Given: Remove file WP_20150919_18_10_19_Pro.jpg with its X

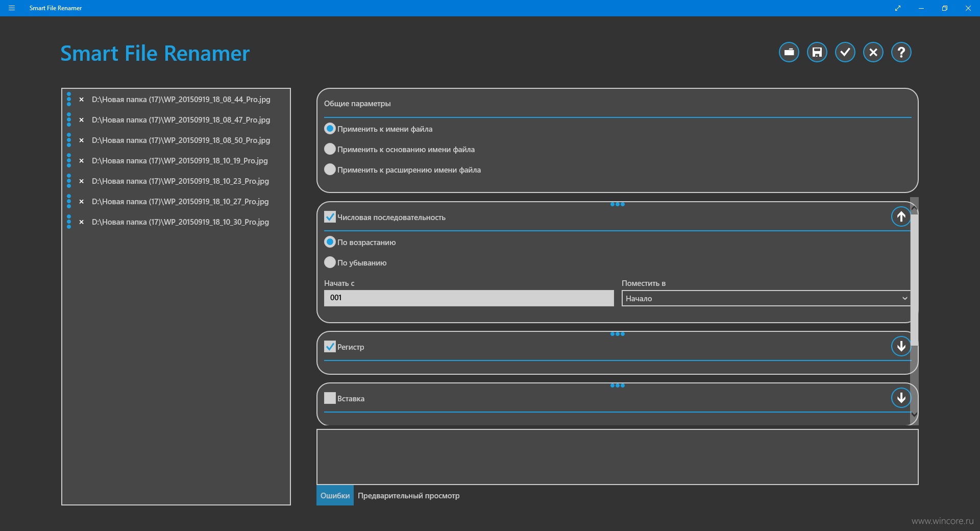Looking at the screenshot, I should pyautogui.click(x=81, y=161).
